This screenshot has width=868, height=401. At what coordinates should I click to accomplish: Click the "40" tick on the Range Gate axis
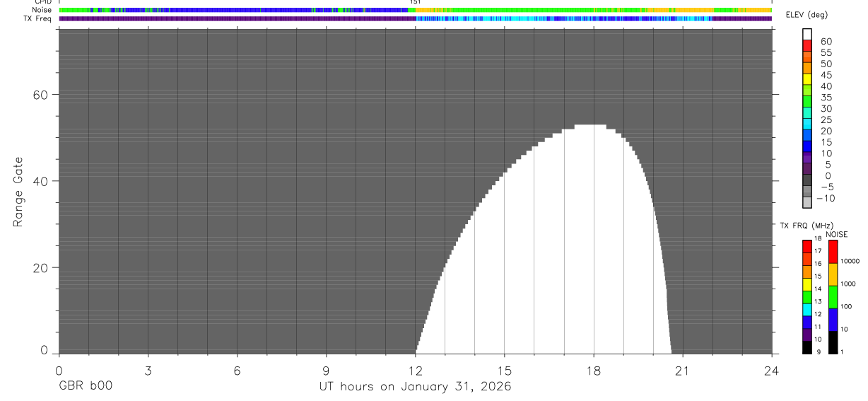point(42,181)
